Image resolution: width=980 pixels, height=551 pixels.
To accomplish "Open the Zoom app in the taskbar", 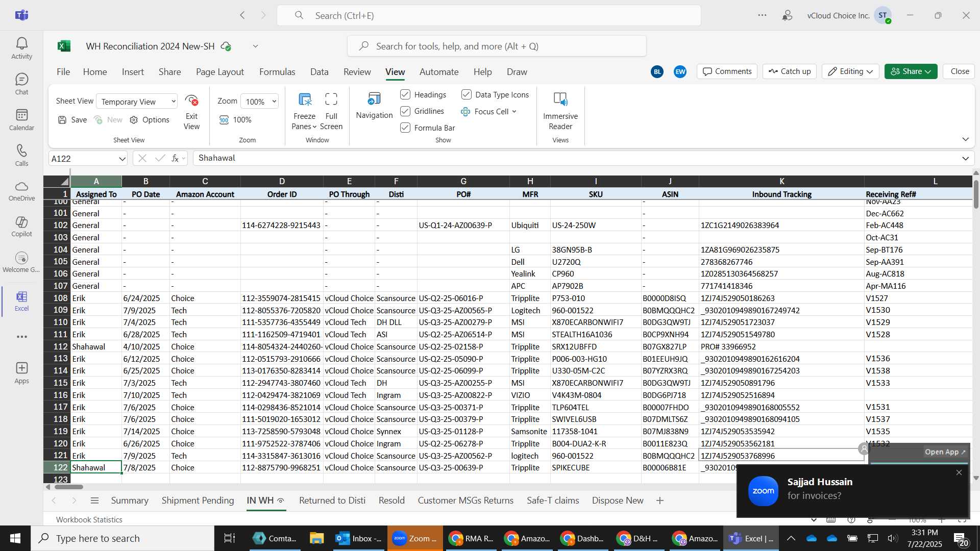I will point(415,538).
